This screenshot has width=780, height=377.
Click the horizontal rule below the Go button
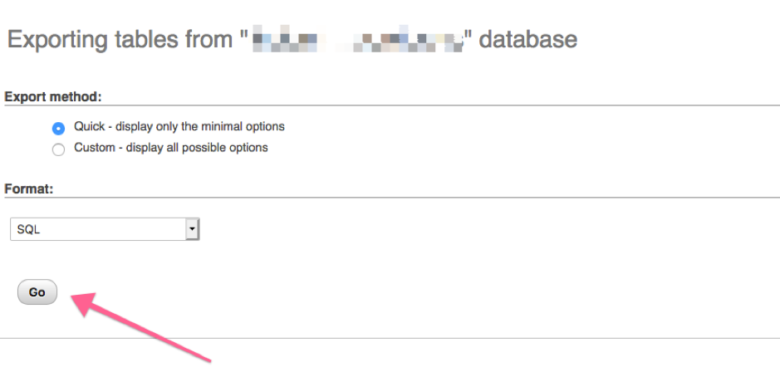(390, 338)
